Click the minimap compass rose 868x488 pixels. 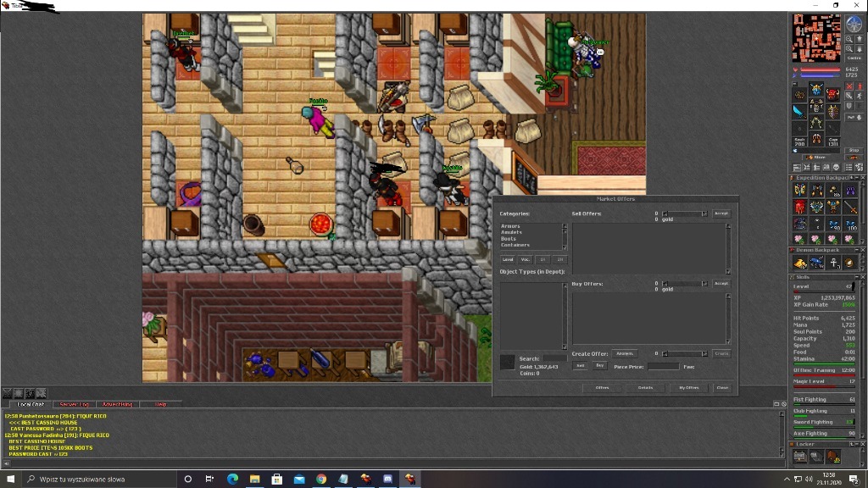tap(854, 24)
